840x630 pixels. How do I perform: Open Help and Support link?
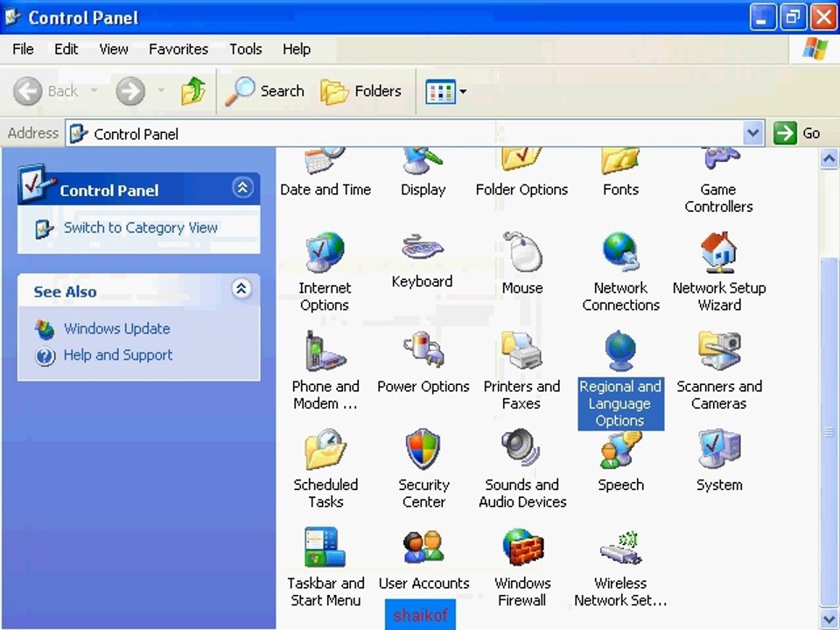tap(118, 354)
